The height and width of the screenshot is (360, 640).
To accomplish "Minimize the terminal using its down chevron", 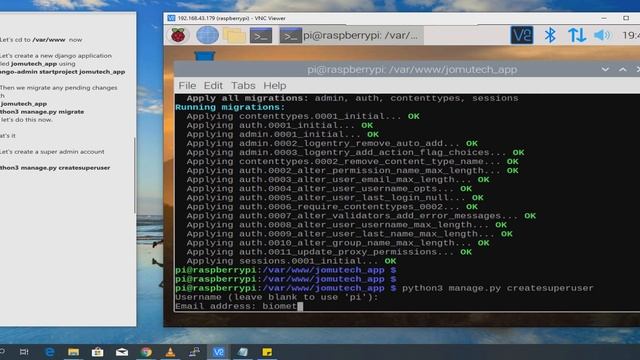I will pyautogui.click(x=605, y=69).
